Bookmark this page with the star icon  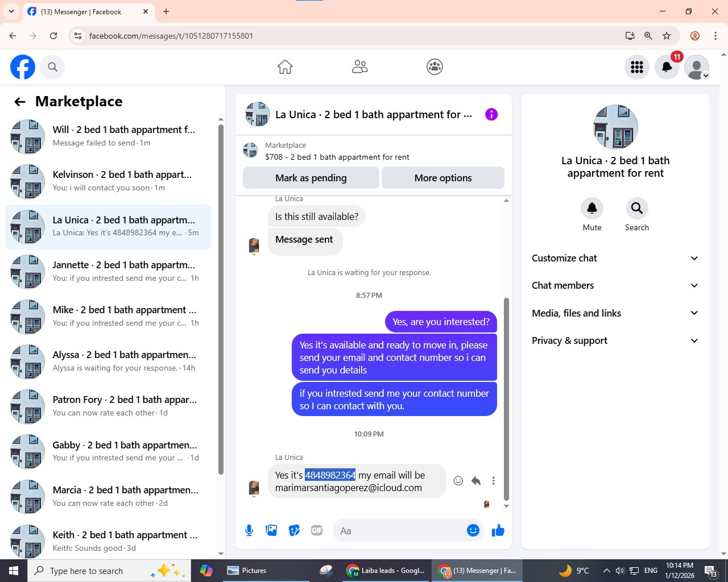(x=667, y=36)
